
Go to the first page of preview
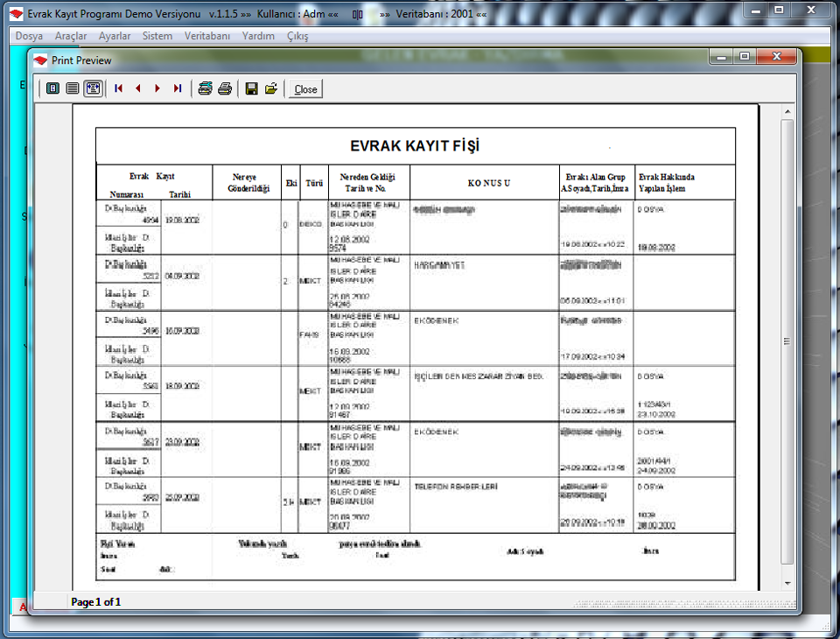pos(118,88)
